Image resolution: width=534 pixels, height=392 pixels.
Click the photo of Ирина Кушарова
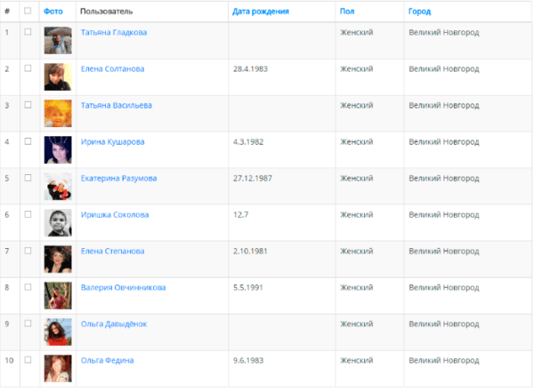pyautogui.click(x=58, y=149)
